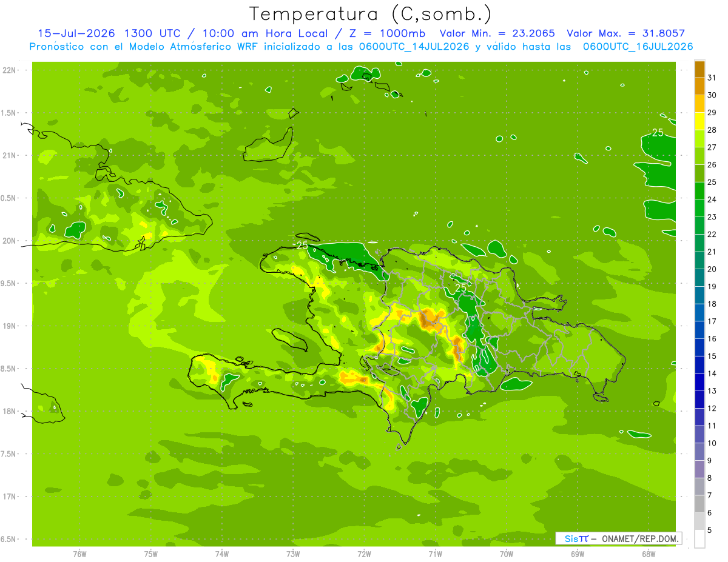Pick the yellow swatch between 28 and 29
Viewport: 728px width, 562px height.
click(x=699, y=121)
